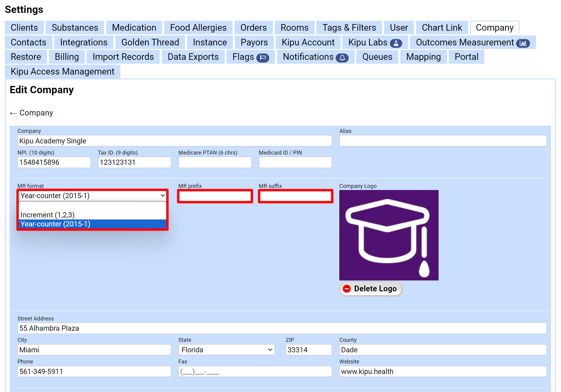Click the Outcomes Measurement chart icon
Screen dimensions: 561x392
(x=523, y=43)
